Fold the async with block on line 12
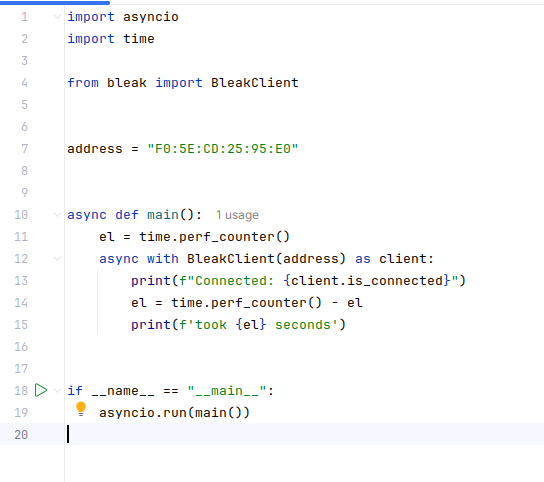 58,259
